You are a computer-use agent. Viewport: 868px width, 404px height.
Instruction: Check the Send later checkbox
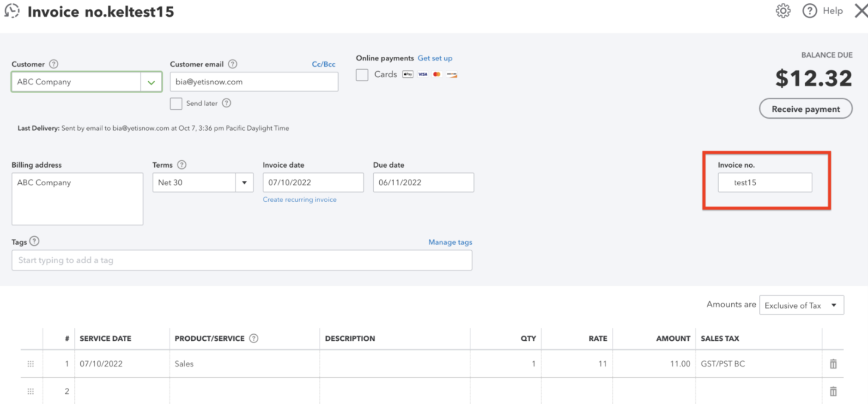click(x=176, y=103)
